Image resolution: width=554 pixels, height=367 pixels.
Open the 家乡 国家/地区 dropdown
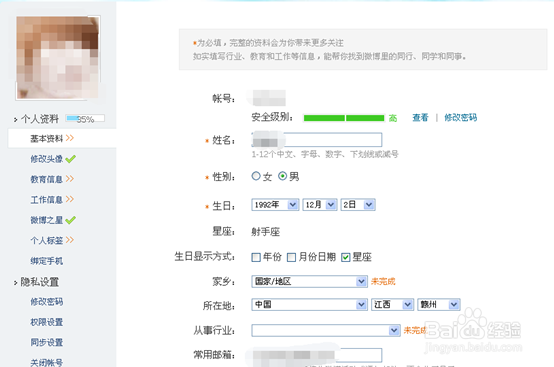click(310, 282)
